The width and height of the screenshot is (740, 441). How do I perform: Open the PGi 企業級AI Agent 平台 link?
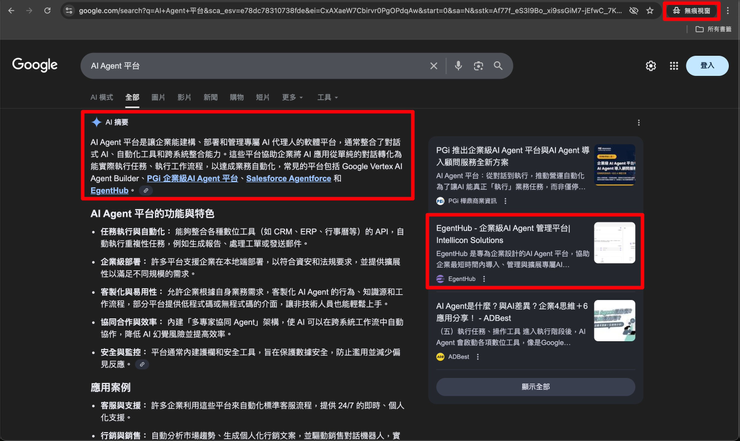pyautogui.click(x=192, y=178)
